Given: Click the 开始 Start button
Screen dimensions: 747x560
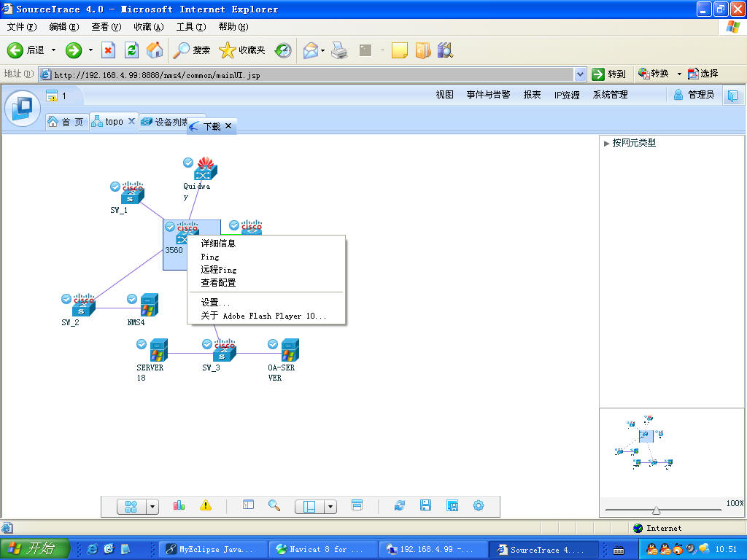Looking at the screenshot, I should point(35,548).
